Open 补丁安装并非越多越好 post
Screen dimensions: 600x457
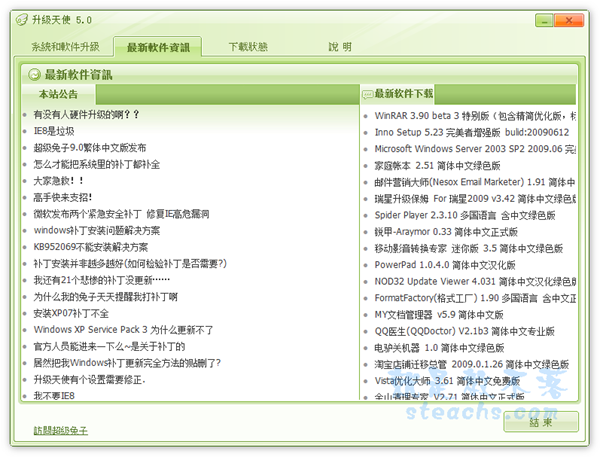(130, 264)
